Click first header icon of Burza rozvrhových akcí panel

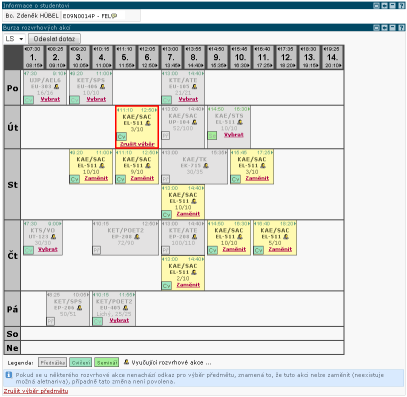click(376, 28)
